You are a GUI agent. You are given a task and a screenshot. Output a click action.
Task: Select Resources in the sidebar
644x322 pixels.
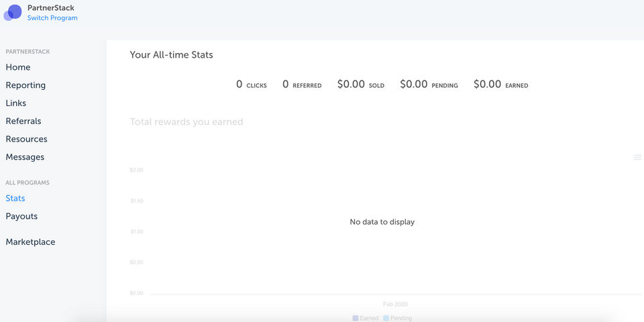26,140
